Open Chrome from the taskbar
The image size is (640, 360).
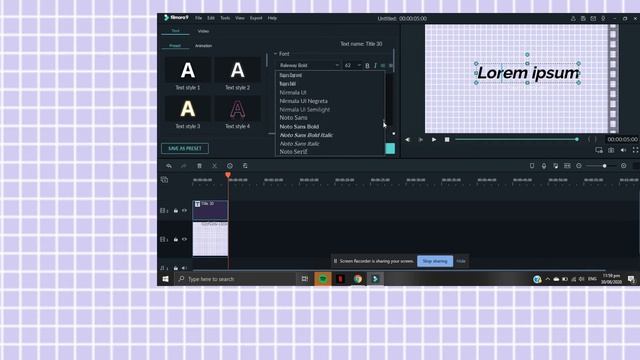pos(358,279)
